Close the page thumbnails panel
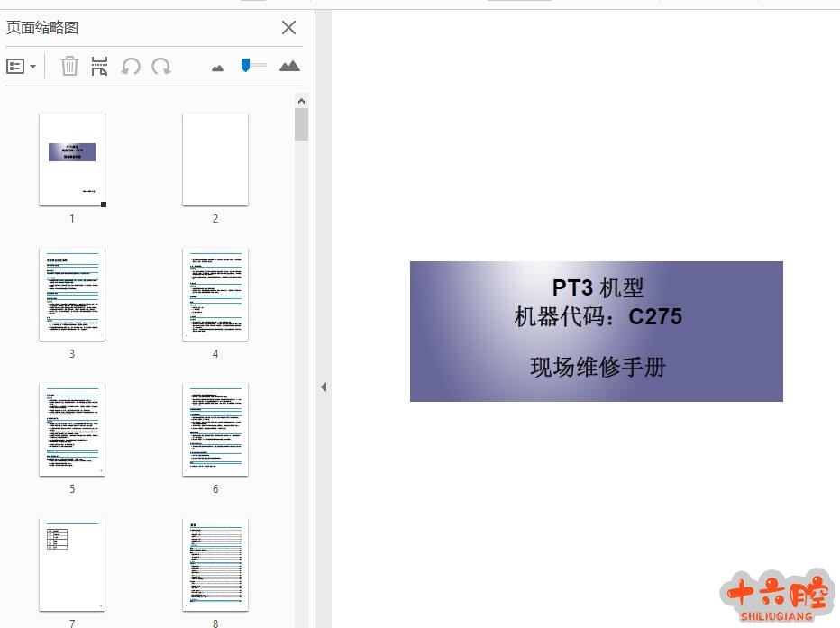840x628 pixels. click(x=288, y=28)
